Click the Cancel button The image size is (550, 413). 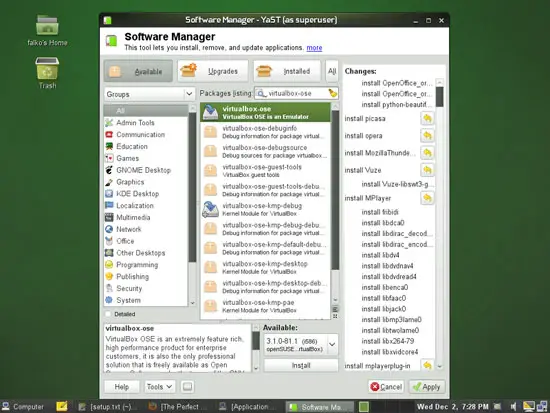click(386, 387)
